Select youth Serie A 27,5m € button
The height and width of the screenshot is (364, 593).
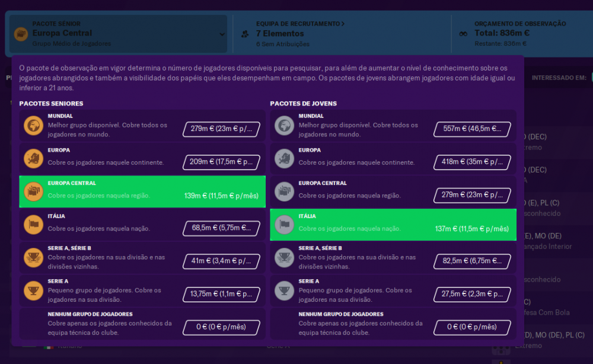point(472,294)
